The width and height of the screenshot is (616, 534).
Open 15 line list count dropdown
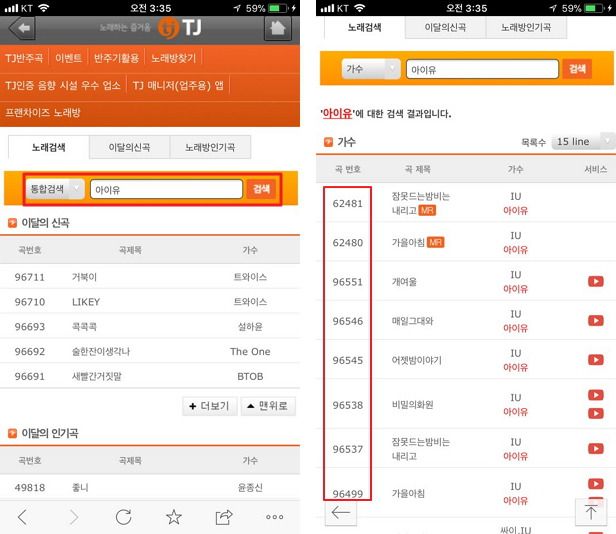(582, 141)
